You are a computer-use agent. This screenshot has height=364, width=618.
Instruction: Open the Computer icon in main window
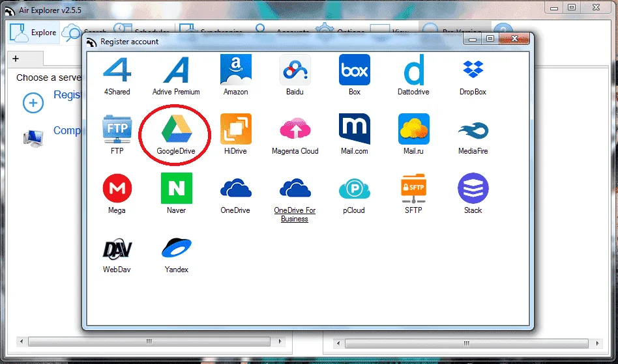click(x=33, y=138)
